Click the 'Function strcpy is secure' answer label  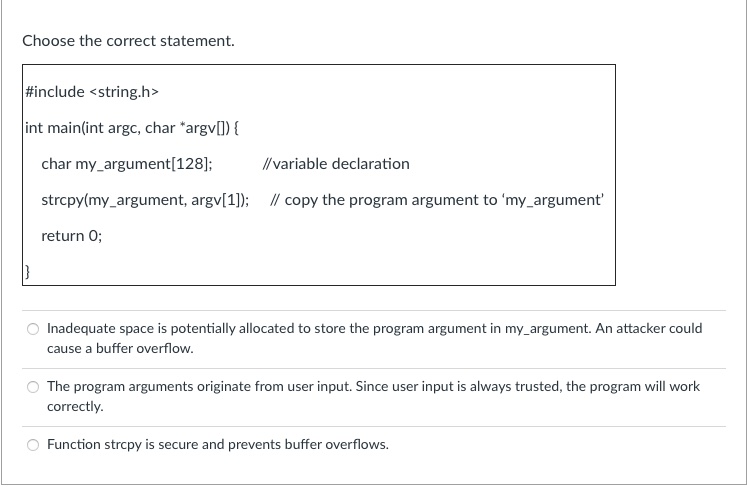(218, 445)
